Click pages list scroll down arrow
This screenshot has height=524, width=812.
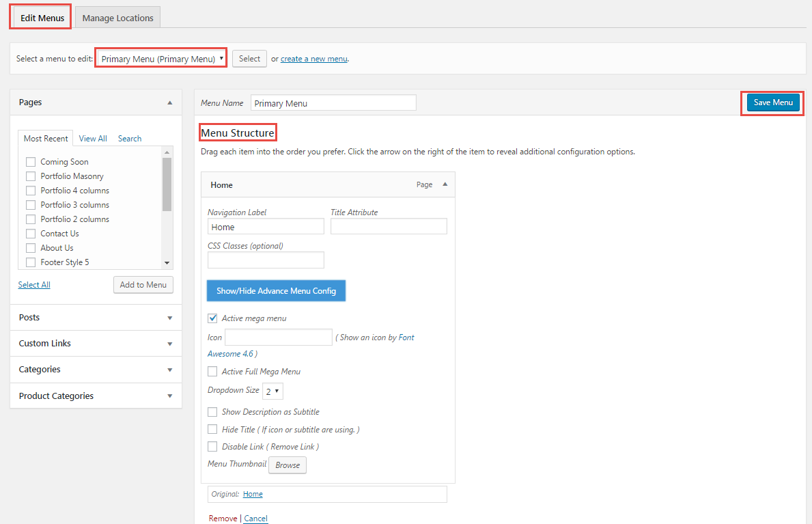pos(167,263)
